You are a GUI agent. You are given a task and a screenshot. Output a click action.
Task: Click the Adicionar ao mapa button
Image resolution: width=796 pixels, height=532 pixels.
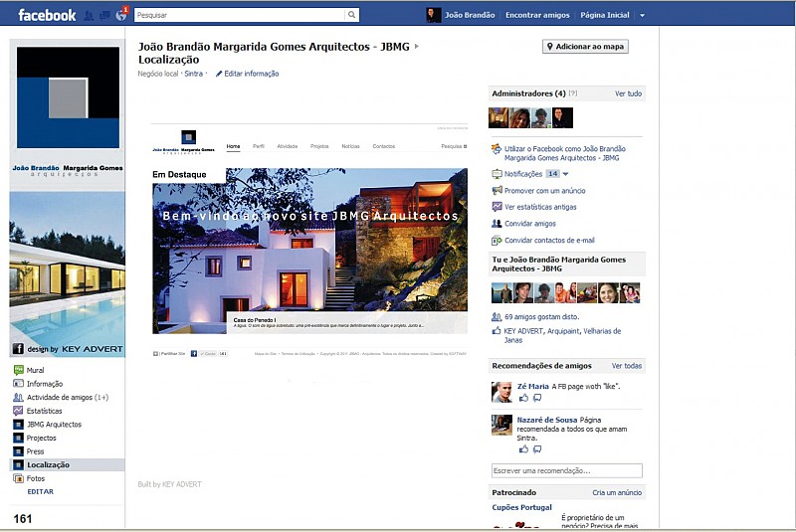[585, 47]
